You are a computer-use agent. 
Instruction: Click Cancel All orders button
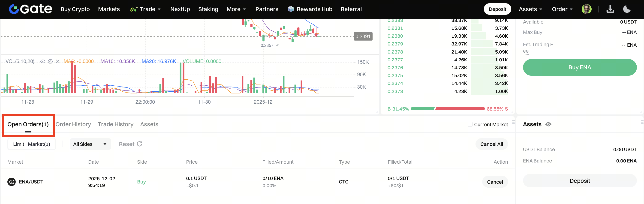[491, 144]
